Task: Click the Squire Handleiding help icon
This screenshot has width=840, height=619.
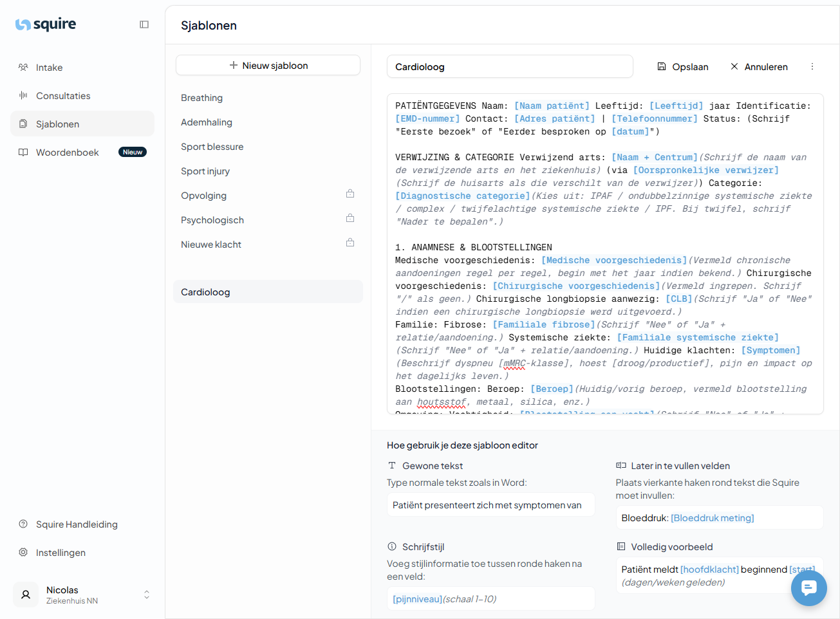Action: [x=23, y=524]
